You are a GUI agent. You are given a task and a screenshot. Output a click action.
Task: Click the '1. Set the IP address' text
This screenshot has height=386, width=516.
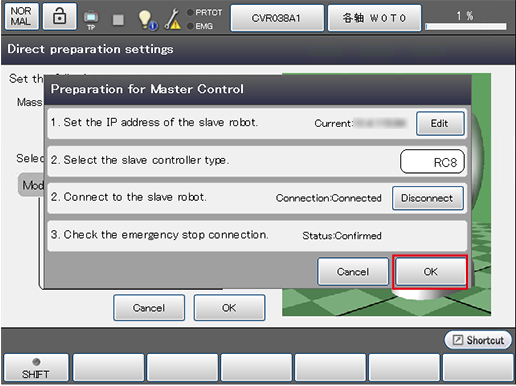coord(154,122)
